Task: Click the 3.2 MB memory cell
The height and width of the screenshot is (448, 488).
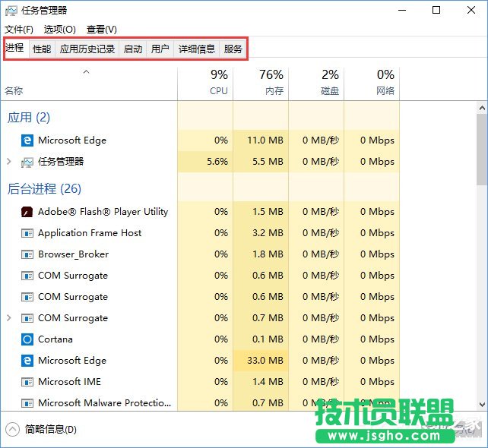Action: click(261, 233)
